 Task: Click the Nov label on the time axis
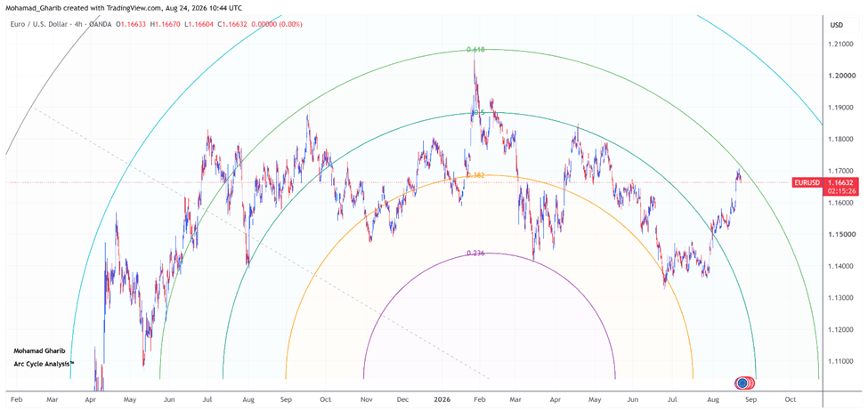365,399
